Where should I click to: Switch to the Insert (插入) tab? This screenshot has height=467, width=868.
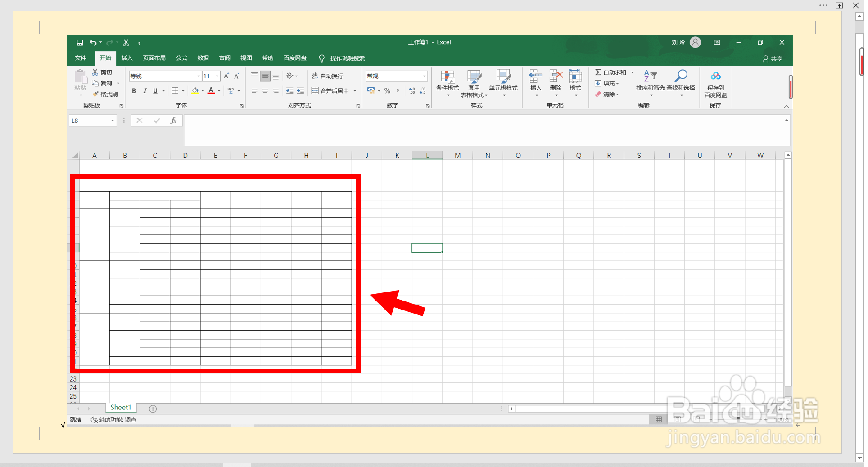pos(127,58)
